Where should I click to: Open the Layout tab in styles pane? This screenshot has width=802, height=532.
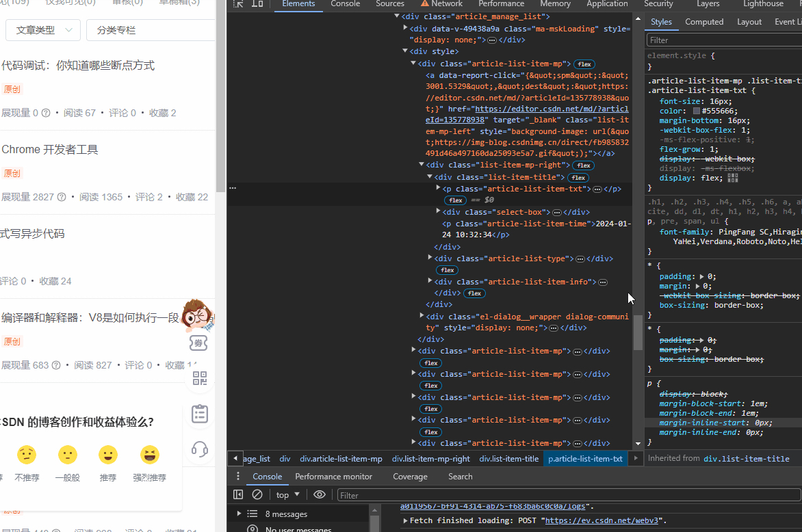click(749, 22)
